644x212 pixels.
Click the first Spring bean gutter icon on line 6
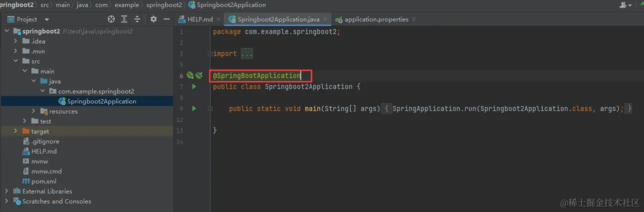point(190,75)
